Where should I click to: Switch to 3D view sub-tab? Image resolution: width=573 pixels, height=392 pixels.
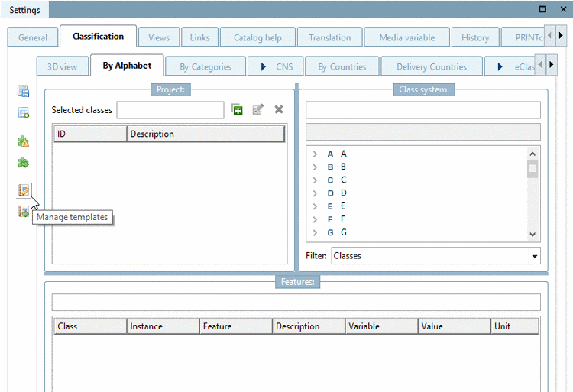coord(63,66)
